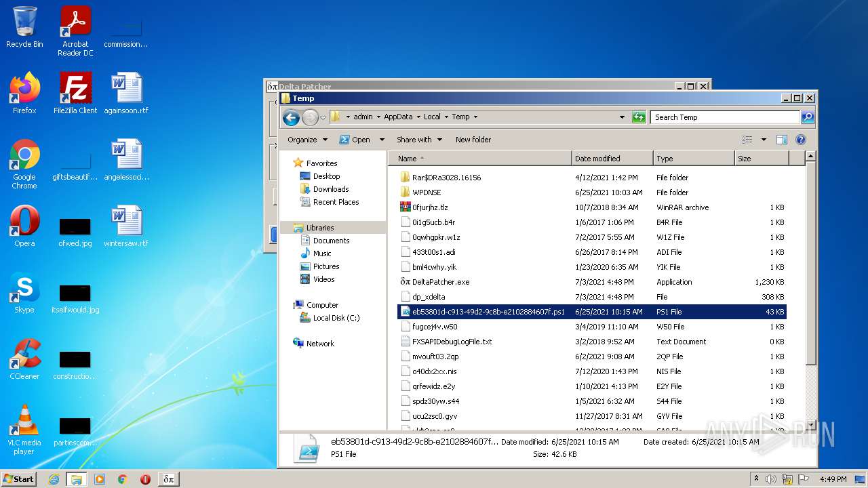Screen dimensions: 868x488
Task: Launch CCleaner from the desktop
Action: (x=24, y=359)
